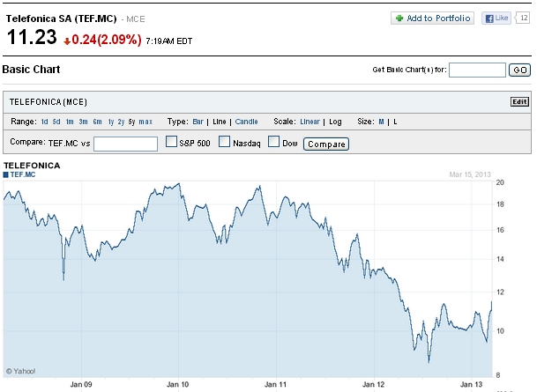Screen dimensions: 537x392
Task: Click the TEF.MC legend label
Action: point(23,174)
